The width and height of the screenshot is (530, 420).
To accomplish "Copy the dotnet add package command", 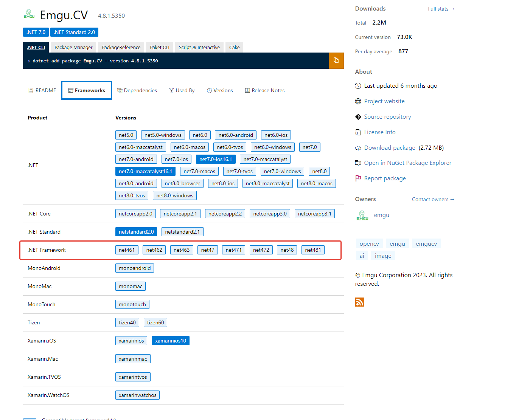I will (336, 60).
